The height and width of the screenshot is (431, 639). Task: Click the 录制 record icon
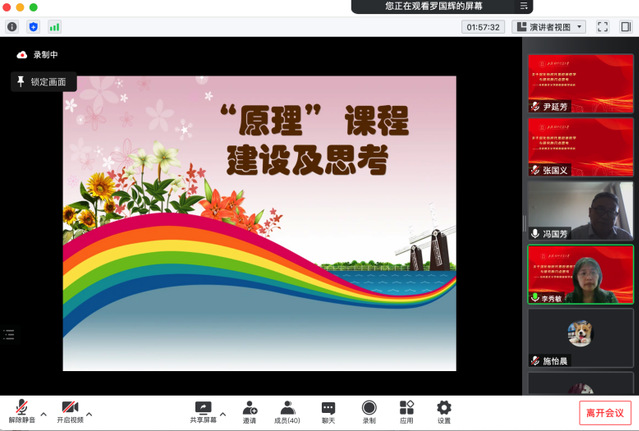(369, 411)
